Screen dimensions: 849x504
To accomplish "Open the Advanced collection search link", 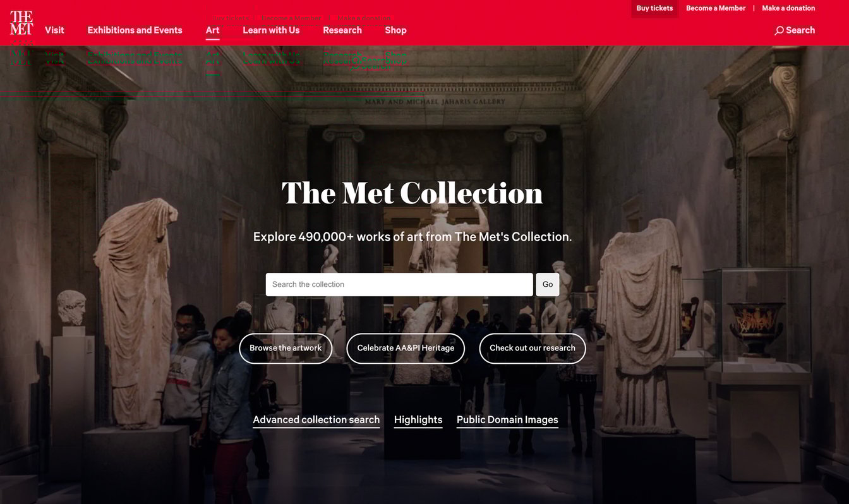I will 316,420.
